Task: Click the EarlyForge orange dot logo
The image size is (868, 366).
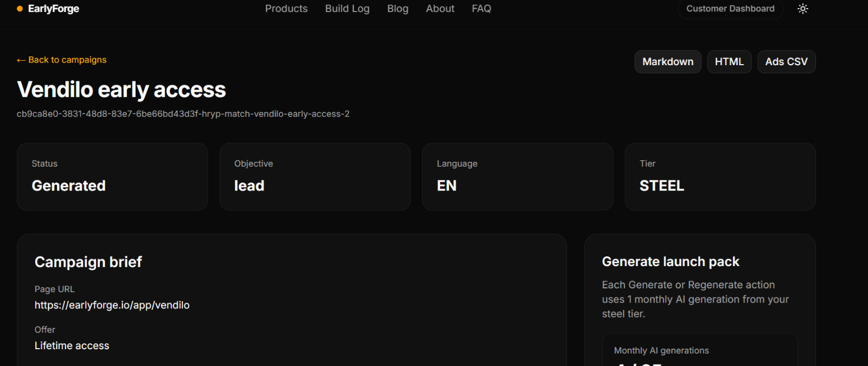Action: click(20, 9)
